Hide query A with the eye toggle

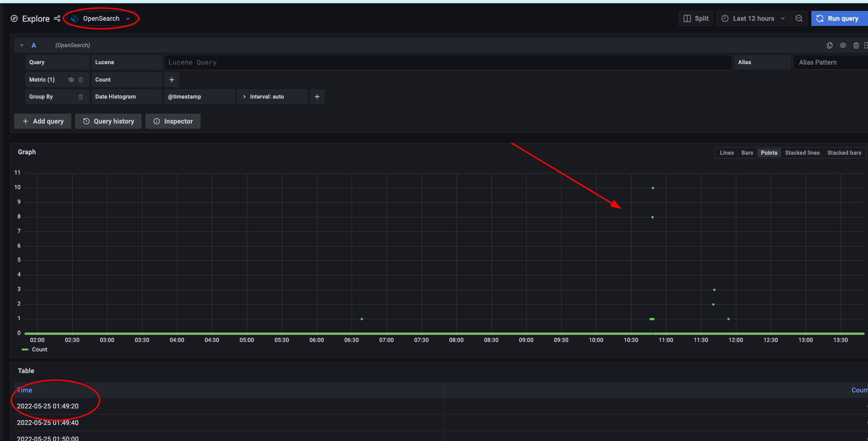[x=843, y=45]
